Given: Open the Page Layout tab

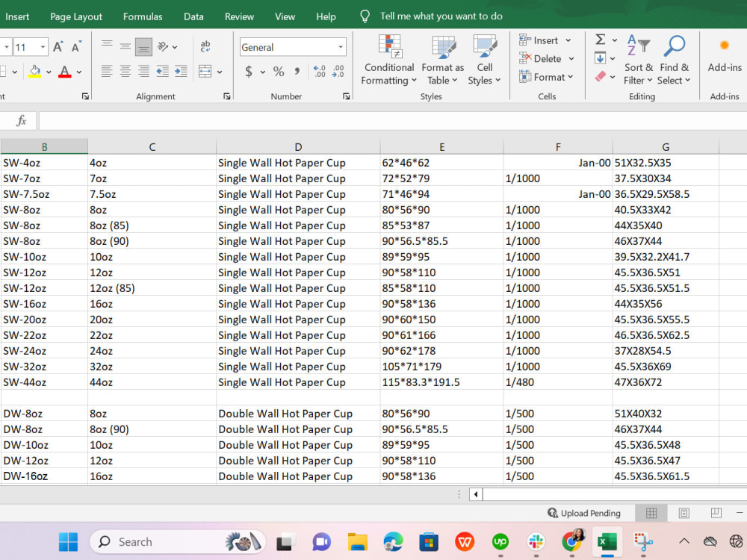Looking at the screenshot, I should tap(76, 16).
